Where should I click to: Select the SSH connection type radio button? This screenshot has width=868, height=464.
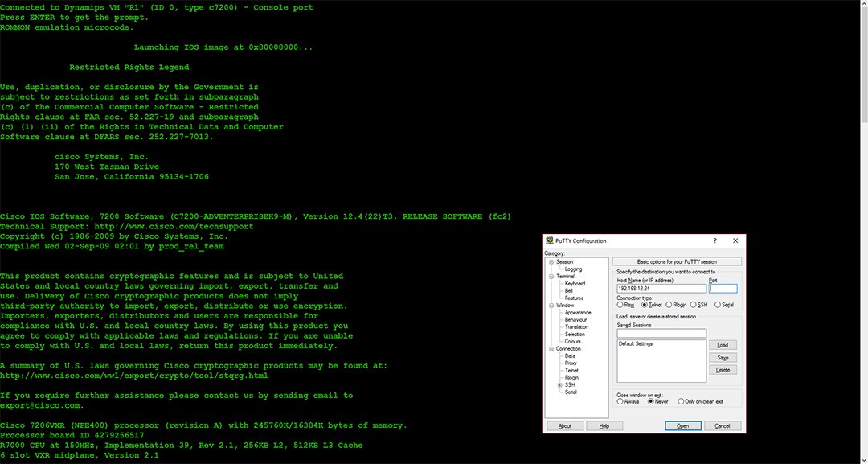point(693,305)
